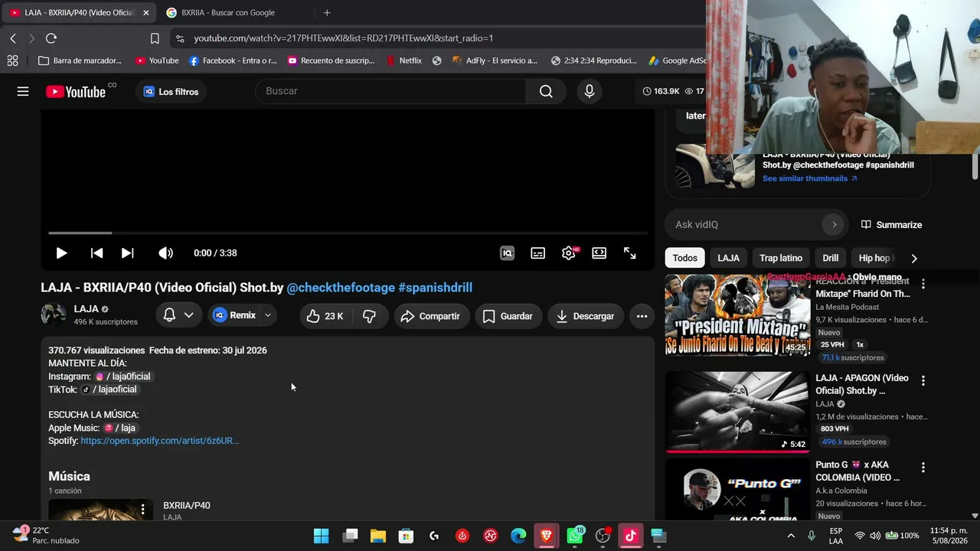Go back with the browser back arrow
The width and height of the screenshot is (980, 551).
13,38
